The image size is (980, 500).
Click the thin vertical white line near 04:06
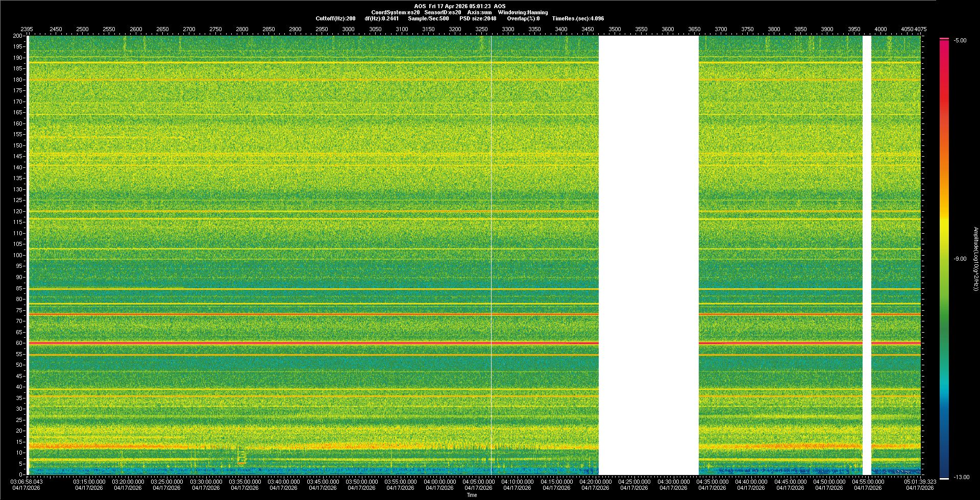click(491, 255)
